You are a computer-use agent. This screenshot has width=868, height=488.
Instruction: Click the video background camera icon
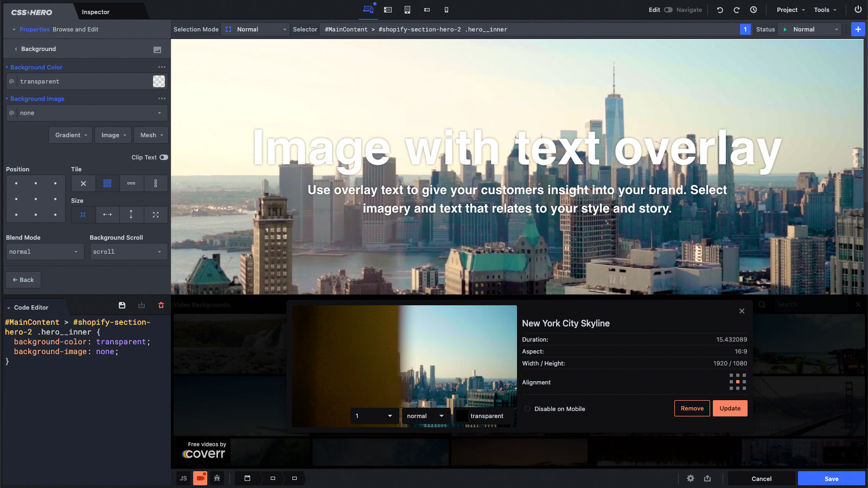[x=200, y=478]
